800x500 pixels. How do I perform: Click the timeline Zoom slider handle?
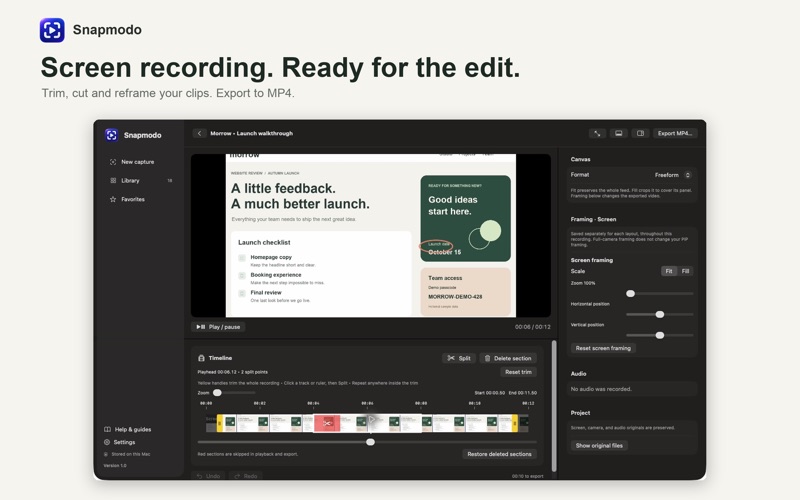[217, 392]
